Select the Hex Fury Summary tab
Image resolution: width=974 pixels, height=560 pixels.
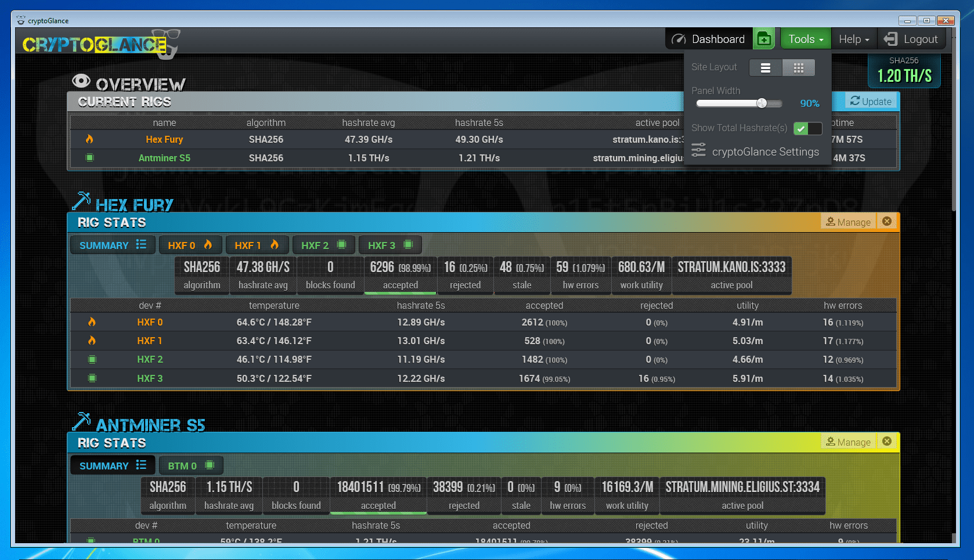point(113,245)
